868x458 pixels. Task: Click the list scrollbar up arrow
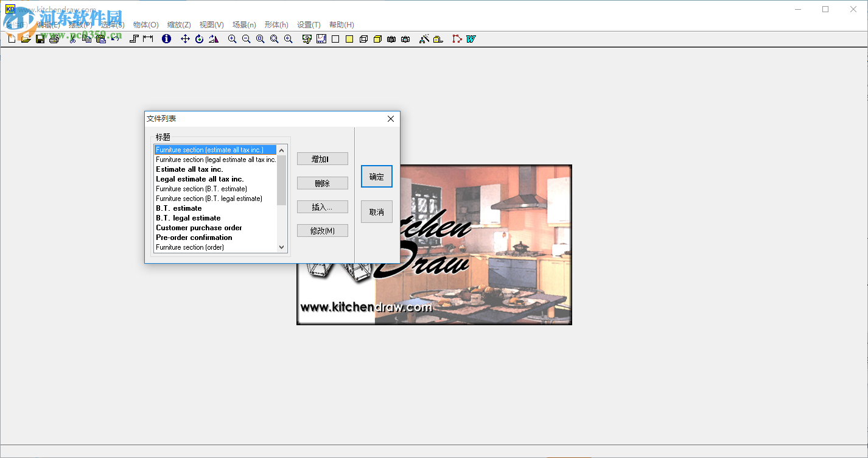(281, 150)
